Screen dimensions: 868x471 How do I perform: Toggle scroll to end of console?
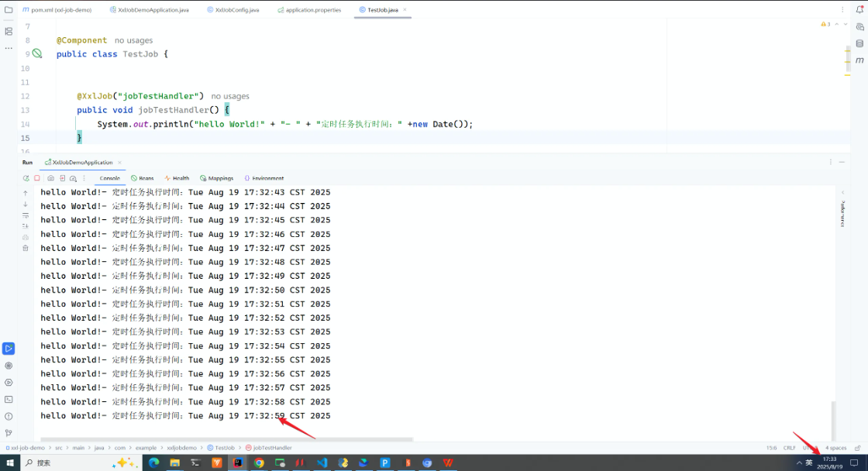click(26, 225)
